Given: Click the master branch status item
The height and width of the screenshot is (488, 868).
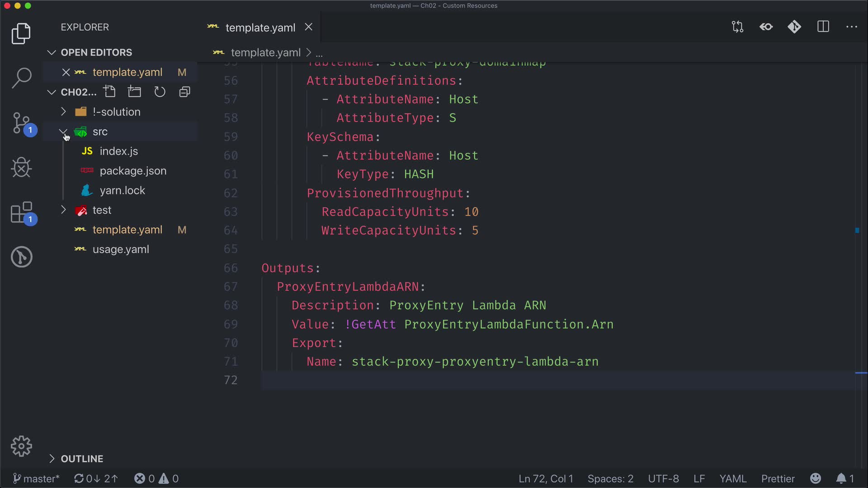Looking at the screenshot, I should [36, 479].
